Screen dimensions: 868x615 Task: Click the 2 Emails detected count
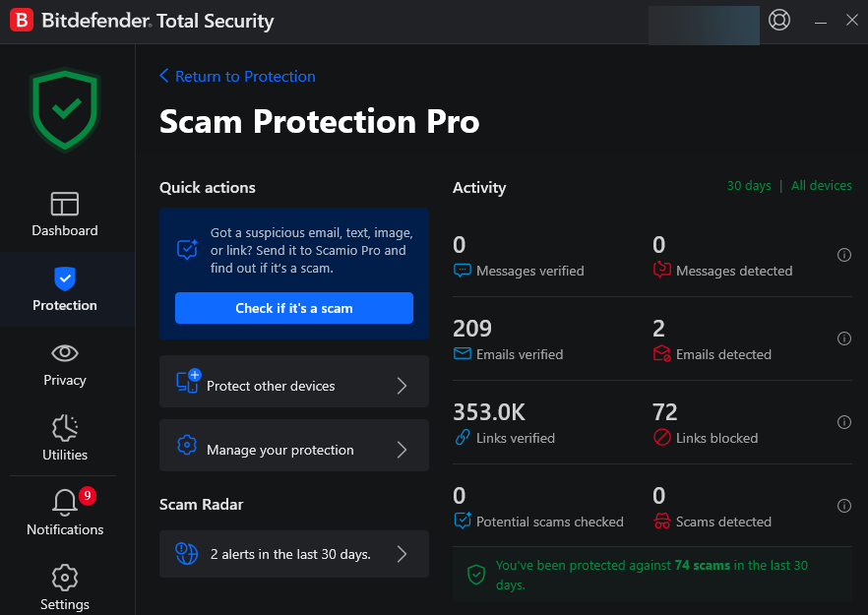tap(658, 329)
